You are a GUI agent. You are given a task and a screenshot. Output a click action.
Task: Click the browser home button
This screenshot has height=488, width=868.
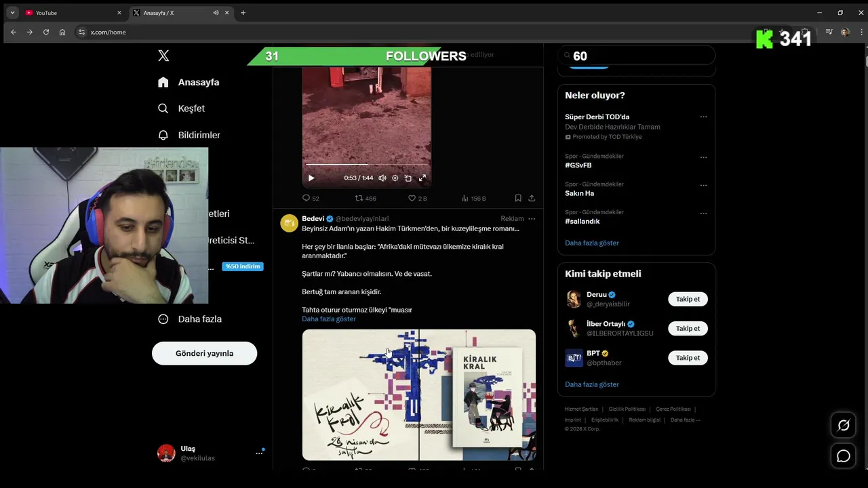pos(62,32)
